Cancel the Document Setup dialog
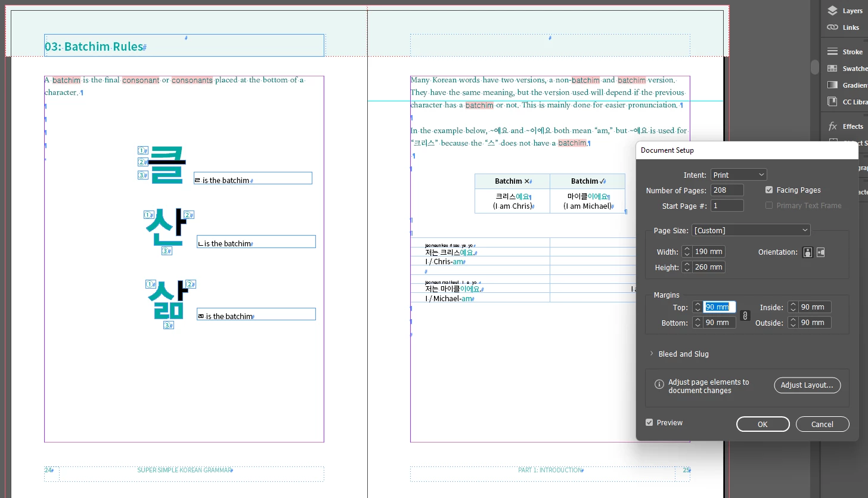This screenshot has height=498, width=868. (x=822, y=424)
